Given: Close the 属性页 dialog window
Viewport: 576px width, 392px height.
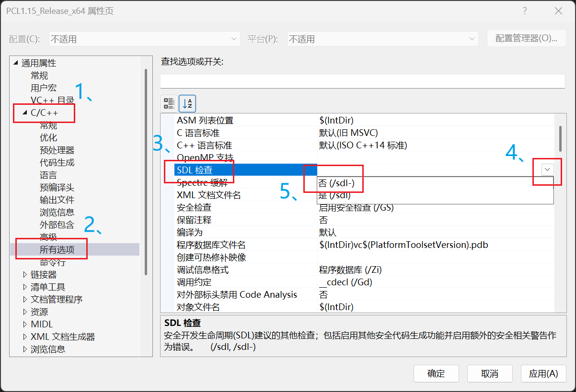Looking at the screenshot, I should pos(559,11).
